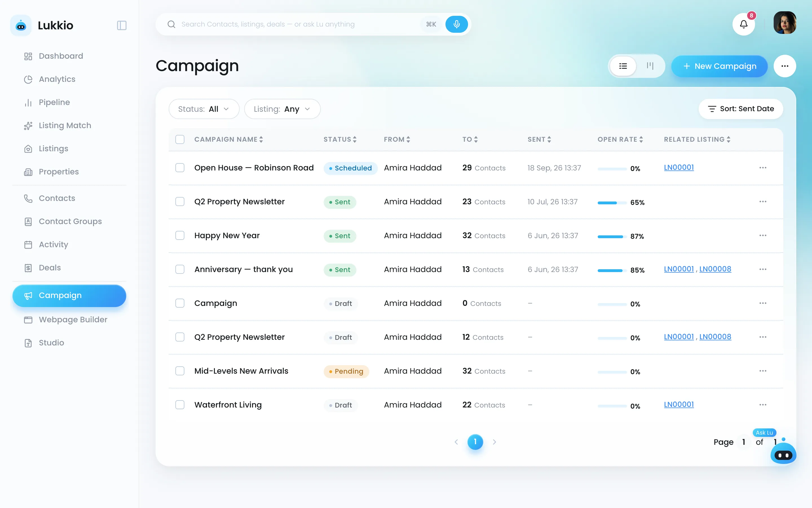Tick the select-all checkbox in table header
This screenshot has width=812, height=508.
point(180,139)
